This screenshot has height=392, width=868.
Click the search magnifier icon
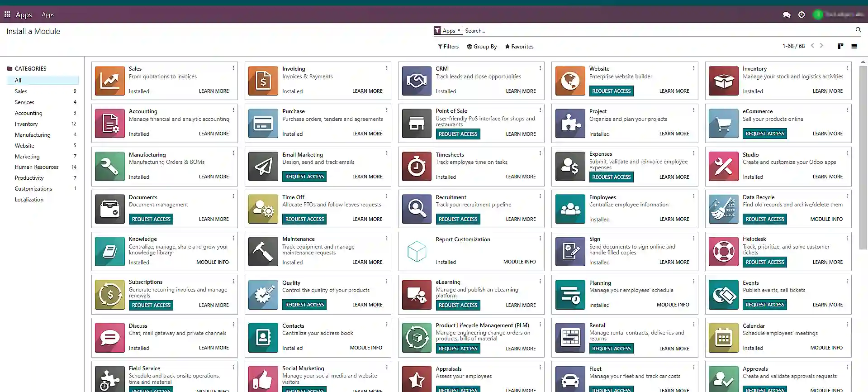[x=858, y=30]
